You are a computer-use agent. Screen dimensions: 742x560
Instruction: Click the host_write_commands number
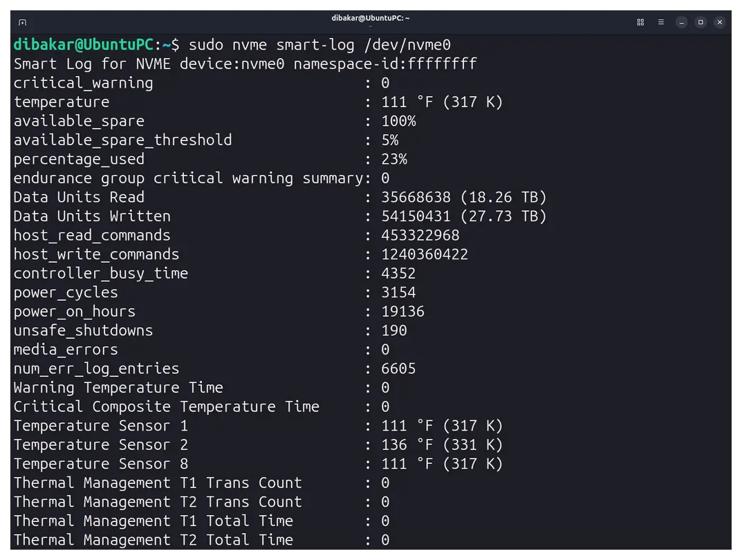click(425, 254)
